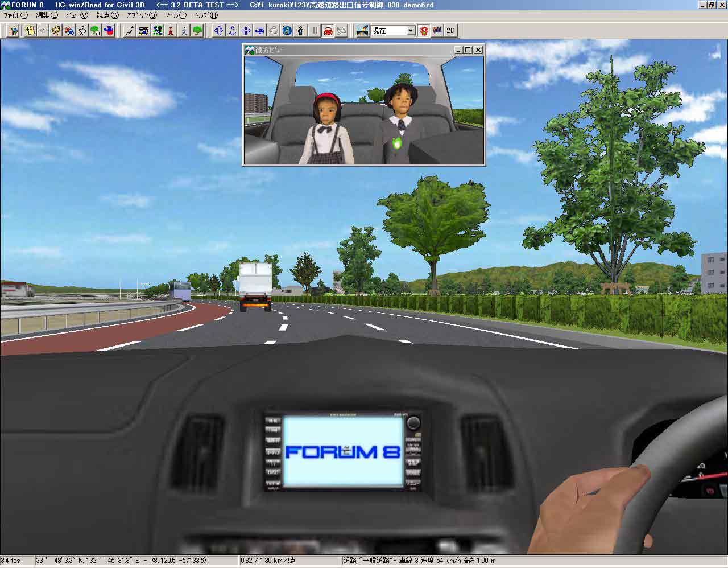Click the red and blue helicopter toolbar icon
Image resolution: width=728 pixels, height=568 pixels.
pyautogui.click(x=108, y=31)
